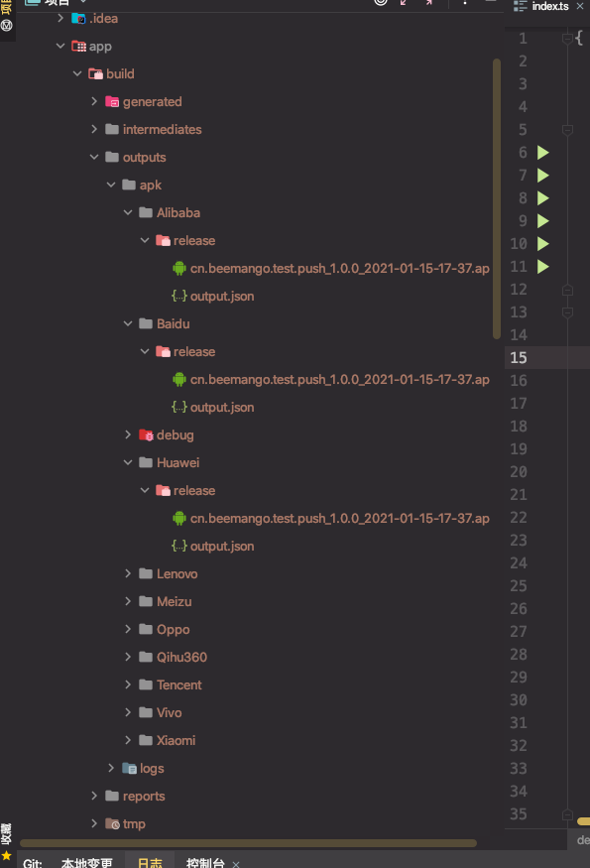Select the logs folder icon
This screenshot has width=590, height=868.
click(130, 769)
